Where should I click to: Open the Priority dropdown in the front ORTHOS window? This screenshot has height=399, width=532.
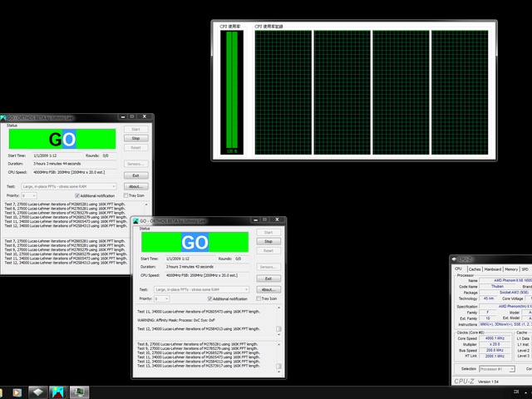tap(161, 299)
